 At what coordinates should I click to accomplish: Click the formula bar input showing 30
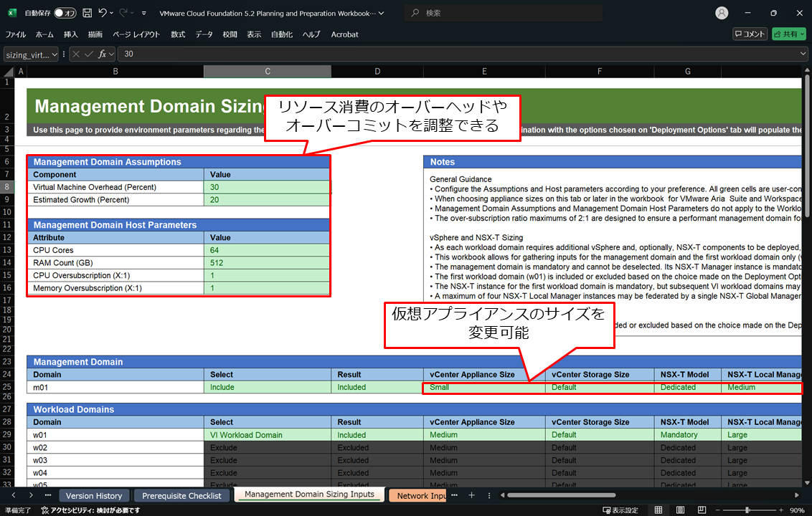(458, 54)
